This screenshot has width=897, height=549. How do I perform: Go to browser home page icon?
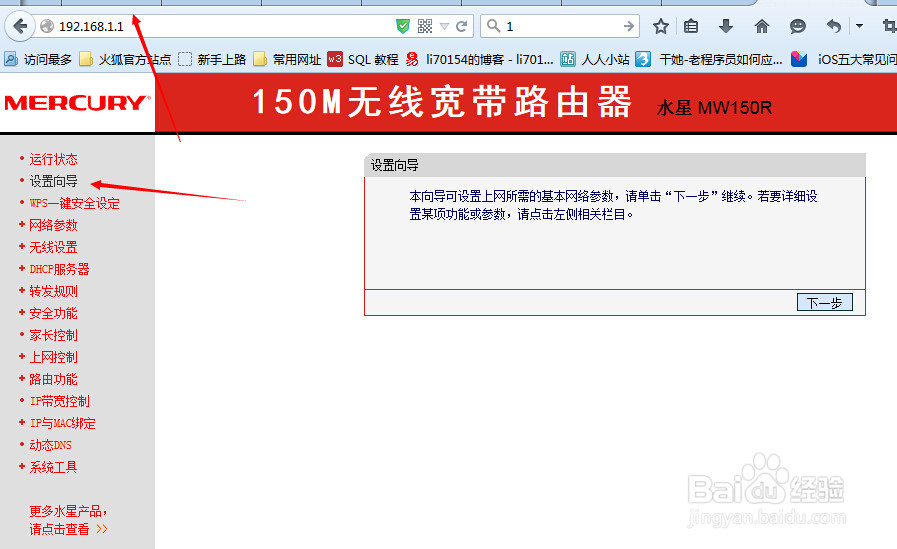click(761, 26)
